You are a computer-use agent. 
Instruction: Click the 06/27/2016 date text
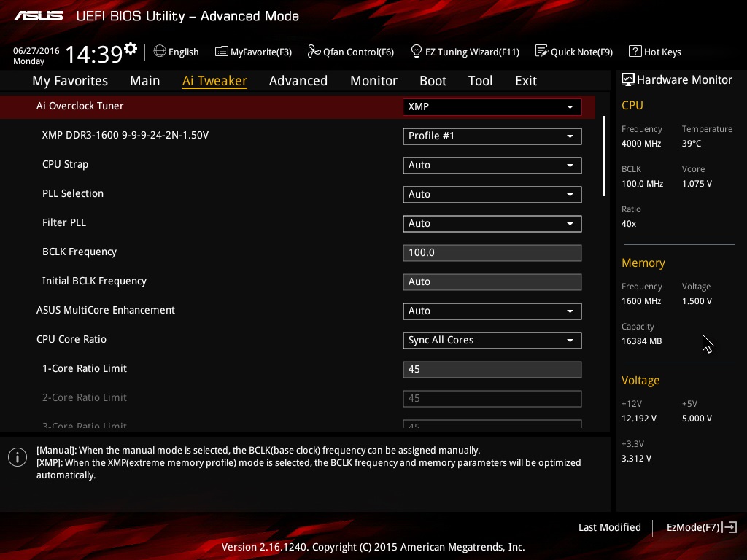coord(36,50)
